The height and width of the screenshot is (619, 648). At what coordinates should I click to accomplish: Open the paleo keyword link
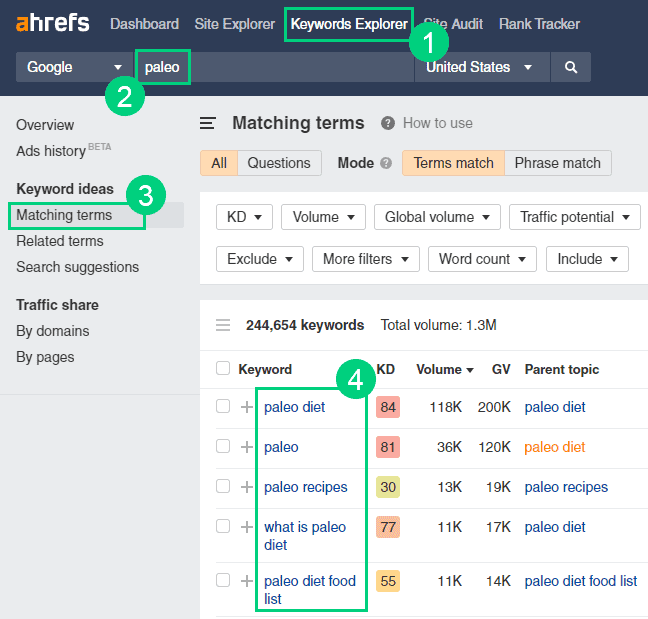pos(281,447)
